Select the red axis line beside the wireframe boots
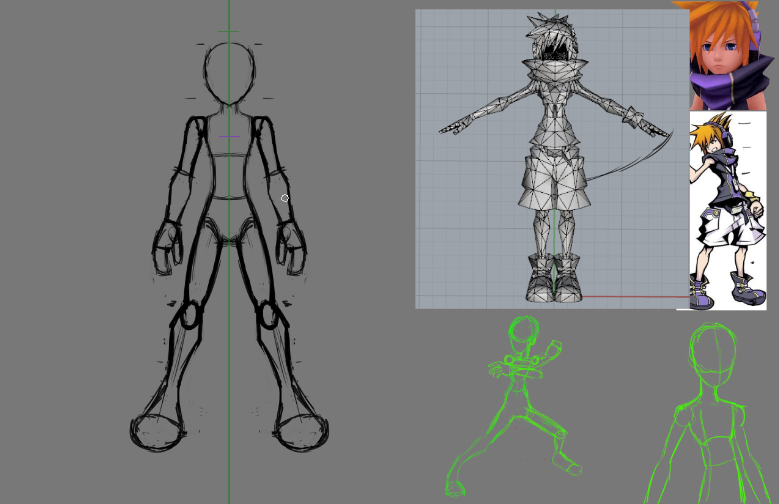The height and width of the screenshot is (504, 779). pos(630,297)
